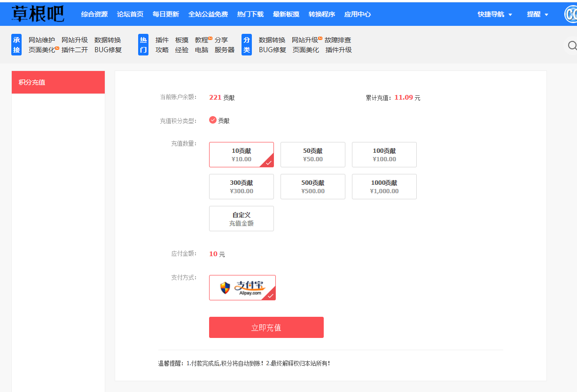The height and width of the screenshot is (392, 577).
Task: Select the 50贡献 recharge amount option
Action: click(312, 155)
